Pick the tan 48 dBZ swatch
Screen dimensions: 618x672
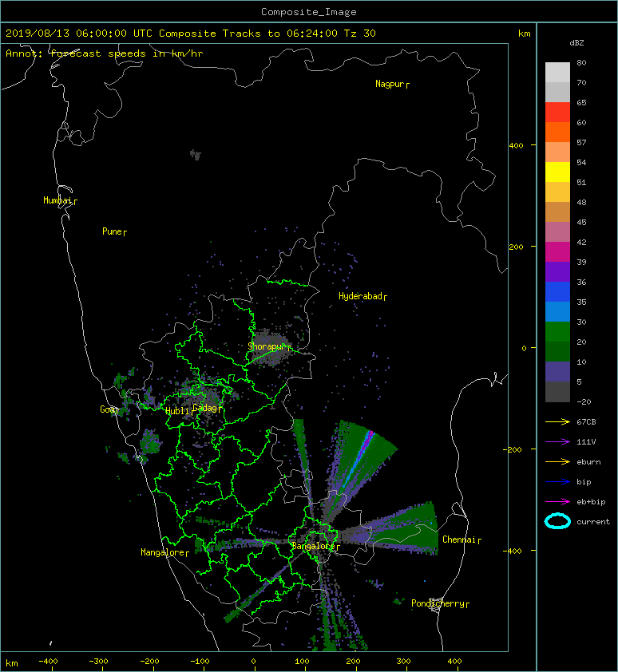point(557,211)
